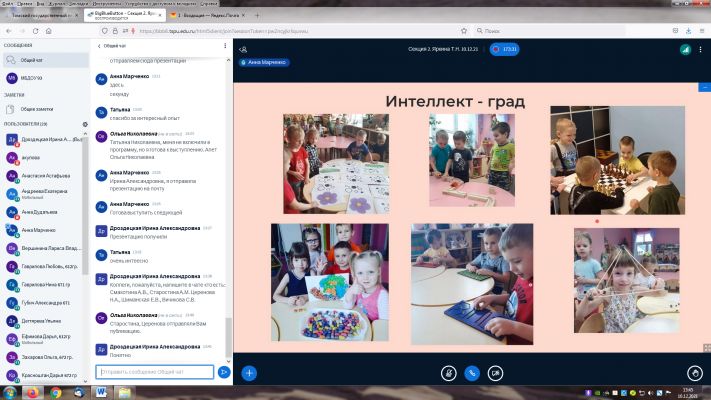Click the connection status indicator icon
The height and width of the screenshot is (400, 711).
tap(685, 48)
